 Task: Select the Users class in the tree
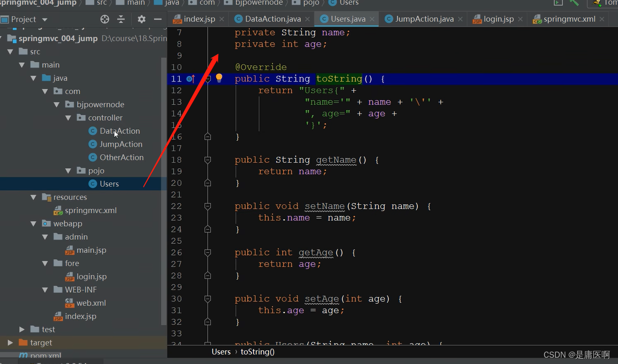click(109, 184)
